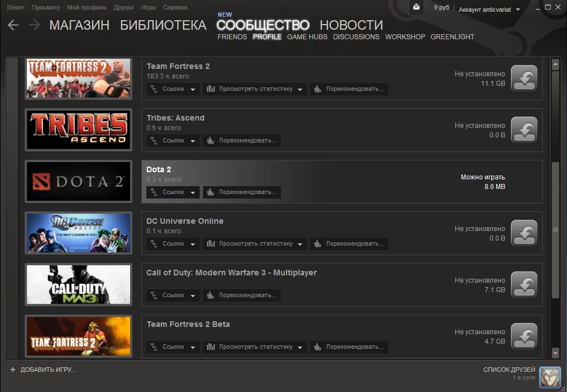The height and width of the screenshot is (392, 567).
Task: Click Dota 2 banner thumbnail
Action: point(79,182)
